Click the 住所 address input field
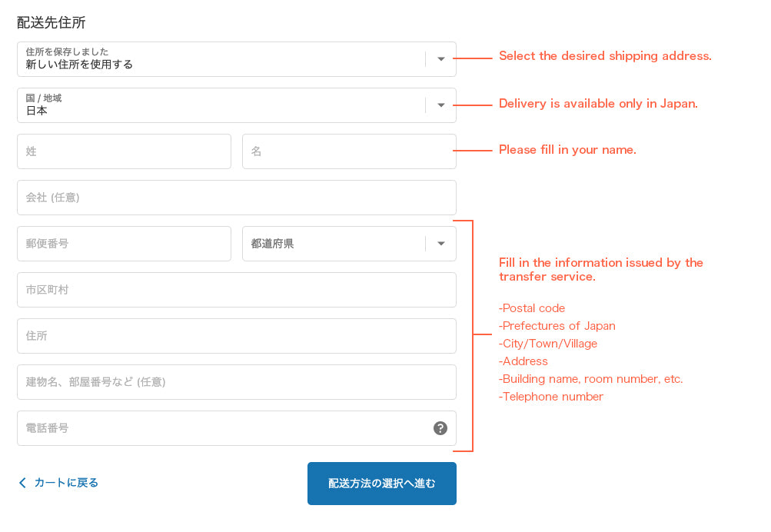Viewport: 771px width, 532px height. (236, 336)
